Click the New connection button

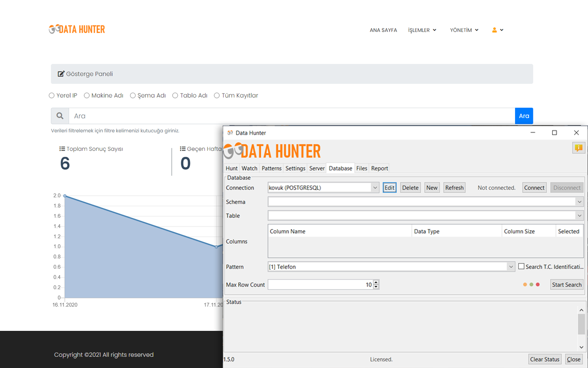click(432, 188)
